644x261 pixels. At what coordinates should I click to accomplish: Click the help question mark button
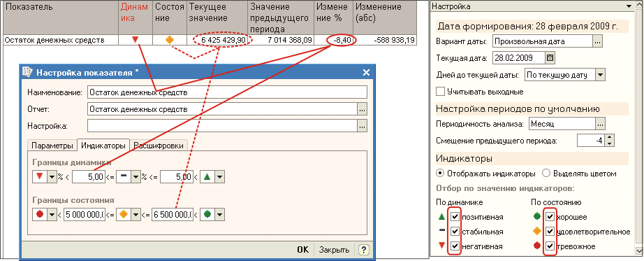click(x=363, y=250)
